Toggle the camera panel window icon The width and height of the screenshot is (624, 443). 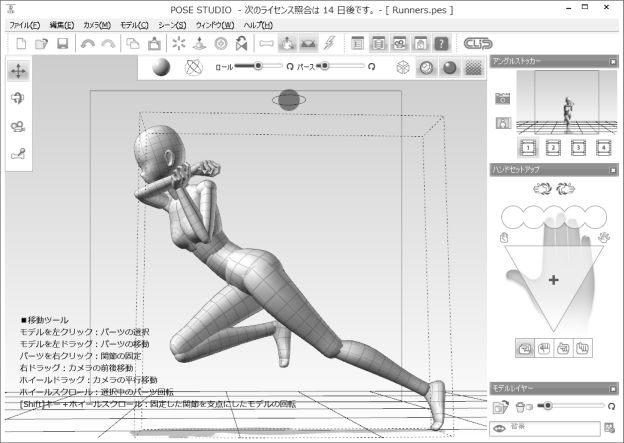coord(400,43)
